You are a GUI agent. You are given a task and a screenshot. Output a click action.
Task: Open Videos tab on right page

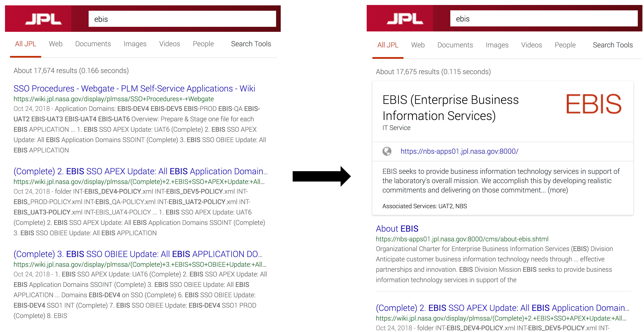tap(531, 45)
